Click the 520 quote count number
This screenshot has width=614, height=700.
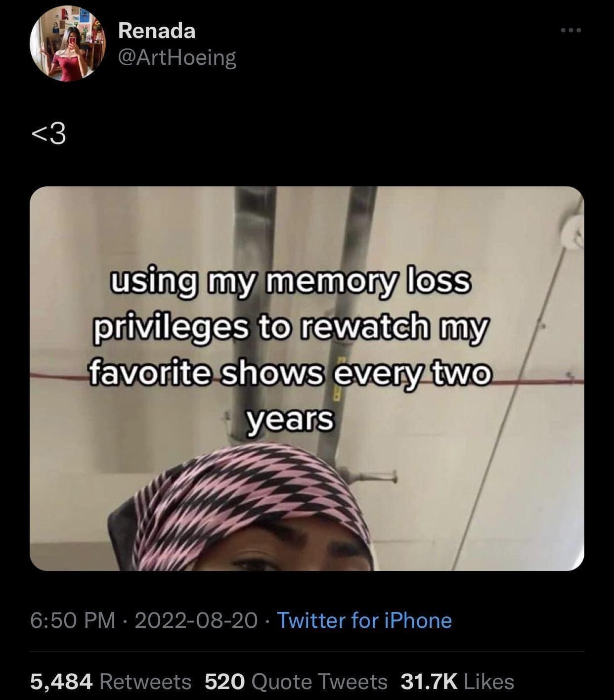coord(225,682)
